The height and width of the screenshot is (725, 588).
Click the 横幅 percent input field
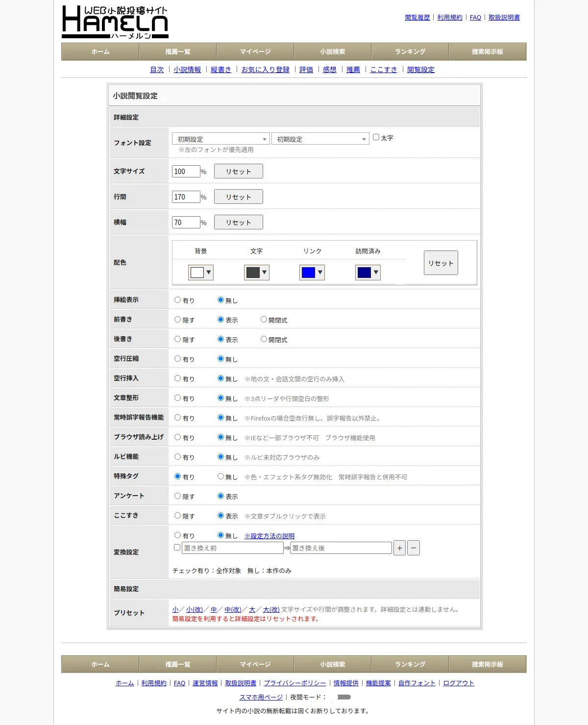[186, 222]
